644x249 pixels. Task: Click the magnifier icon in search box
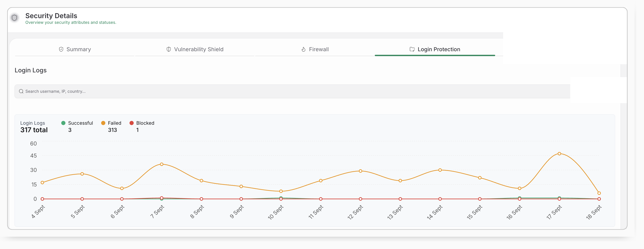point(21,91)
